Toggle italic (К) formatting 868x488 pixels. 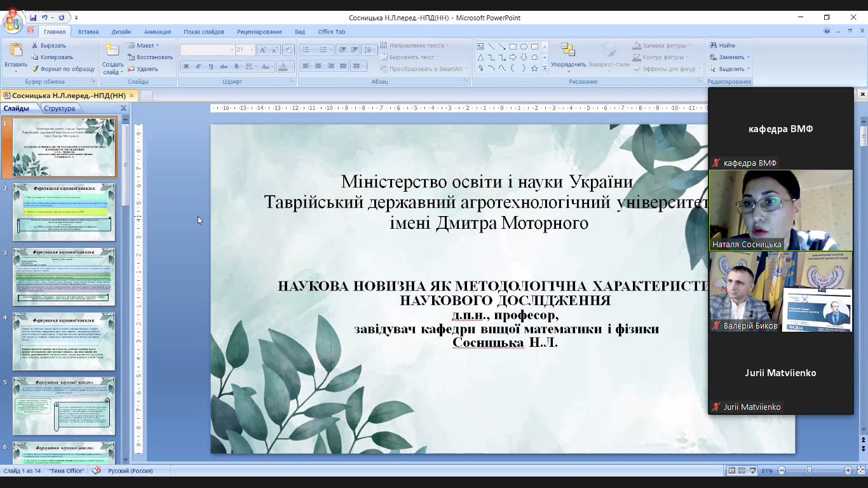[x=199, y=66]
